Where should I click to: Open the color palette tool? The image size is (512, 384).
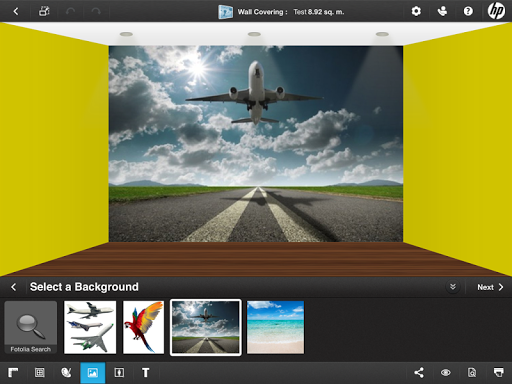(66, 372)
